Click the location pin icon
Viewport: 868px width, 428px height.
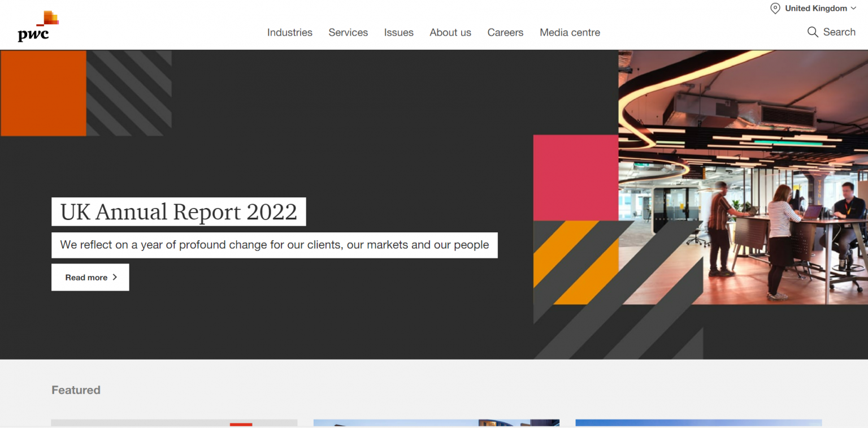pyautogui.click(x=775, y=8)
